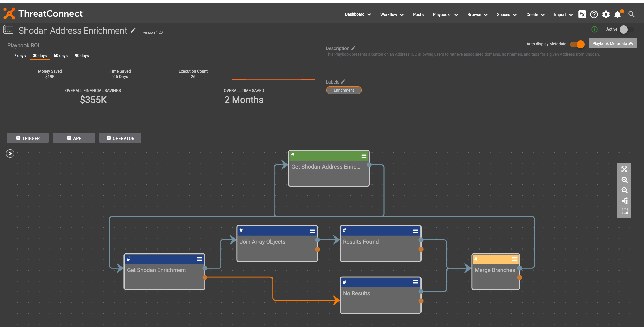
Task: Add an Operator
Action: [x=120, y=138]
